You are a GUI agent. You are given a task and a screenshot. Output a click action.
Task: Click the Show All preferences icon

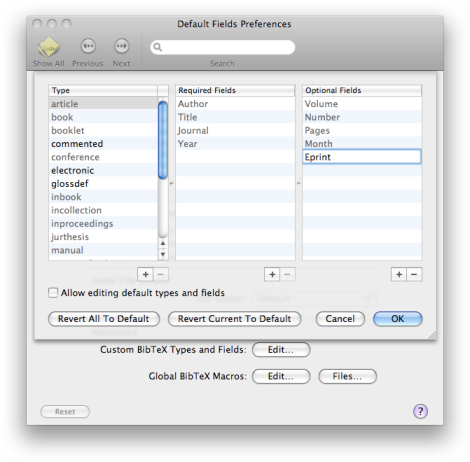(x=49, y=47)
